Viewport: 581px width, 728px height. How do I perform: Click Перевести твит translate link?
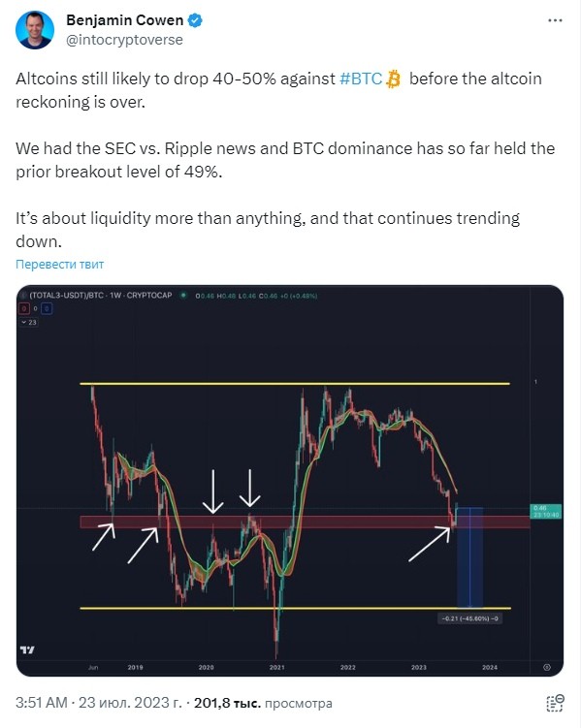point(59,265)
